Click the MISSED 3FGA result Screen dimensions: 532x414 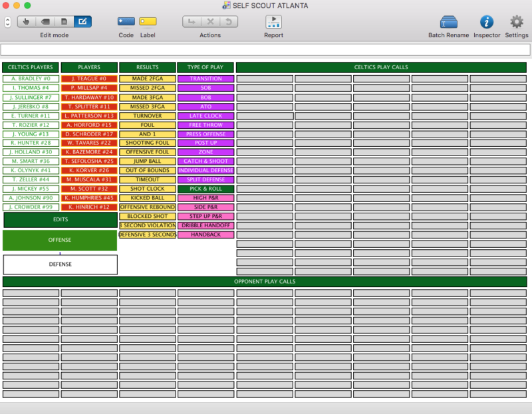(148, 106)
